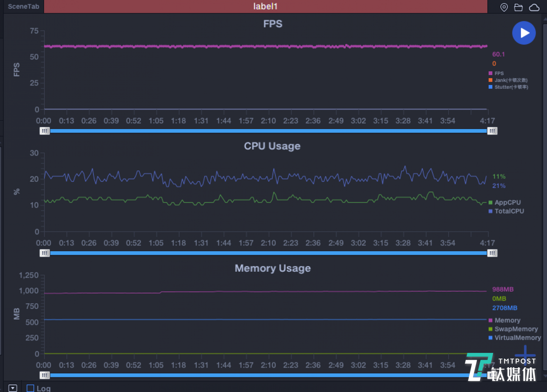Toggle the TotalCPU legend series
This screenshot has height=392, width=547.
pyautogui.click(x=506, y=211)
